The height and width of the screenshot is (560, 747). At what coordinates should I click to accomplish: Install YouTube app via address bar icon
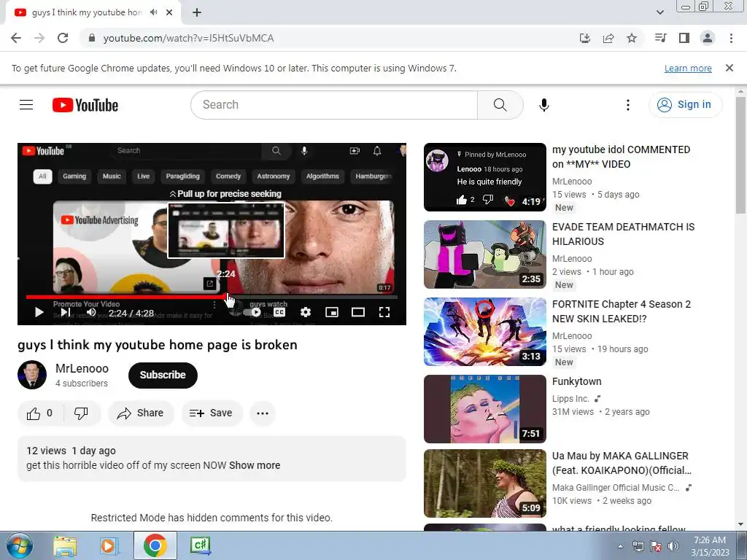(585, 38)
